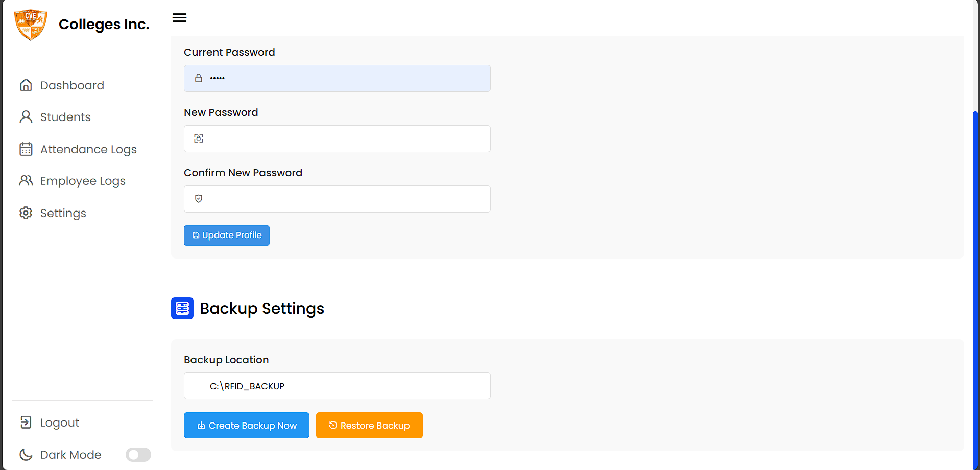Click the Dashboard home icon
The image size is (980, 470).
[26, 85]
